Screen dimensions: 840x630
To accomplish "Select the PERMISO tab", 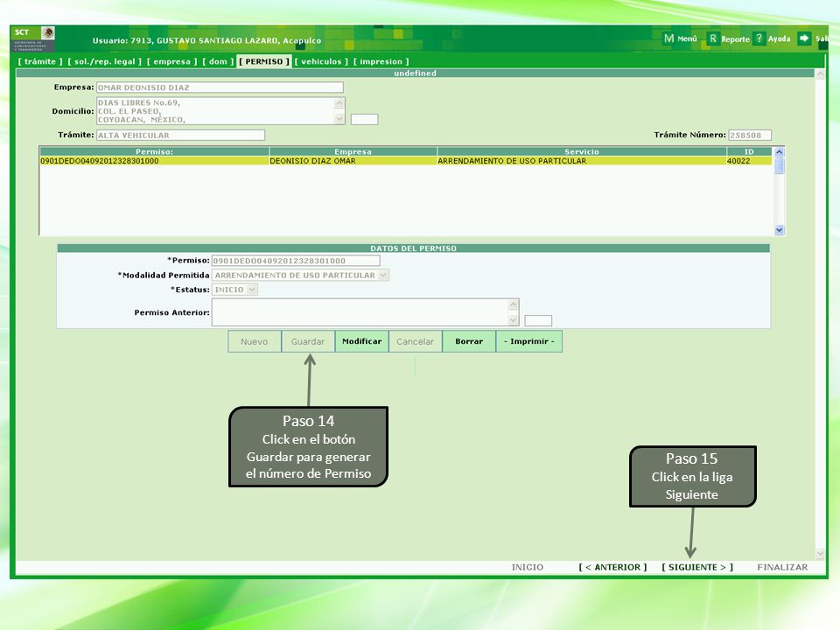I will click(264, 61).
